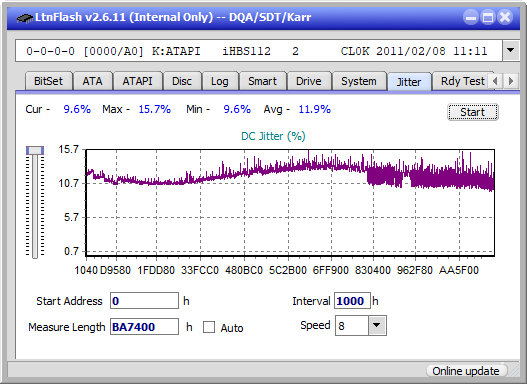Click the DC Jitter (%) chart title

pos(273,136)
